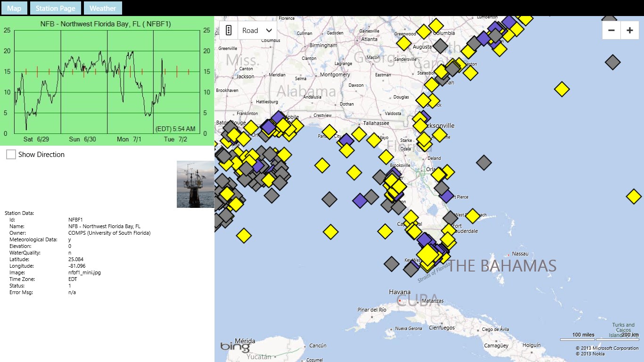Click the Bing logo on map
This screenshot has width=644, height=362.
[x=235, y=346]
